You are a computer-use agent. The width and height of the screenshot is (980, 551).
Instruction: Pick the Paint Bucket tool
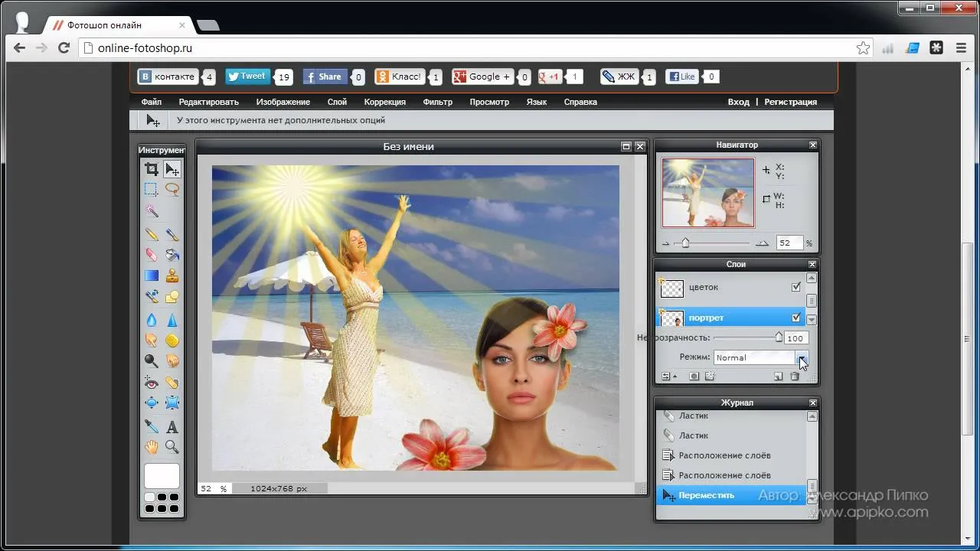(172, 255)
